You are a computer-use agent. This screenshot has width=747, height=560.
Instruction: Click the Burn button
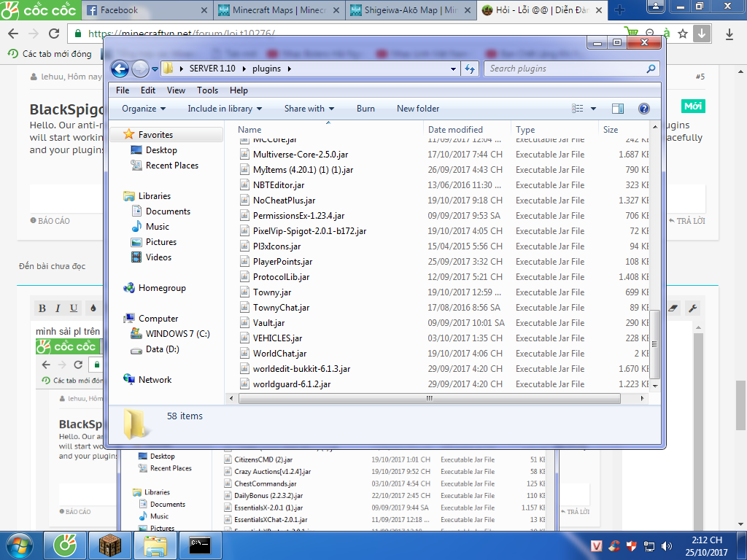click(x=365, y=109)
